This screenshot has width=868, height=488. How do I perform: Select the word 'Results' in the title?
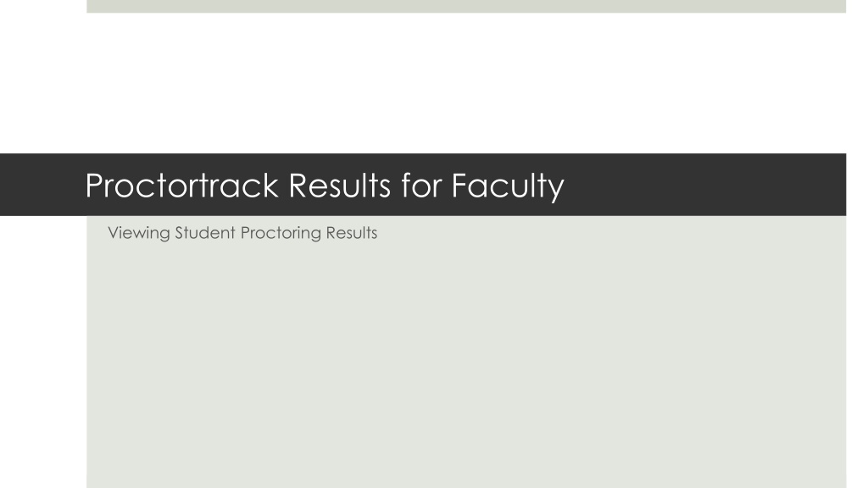pos(340,185)
